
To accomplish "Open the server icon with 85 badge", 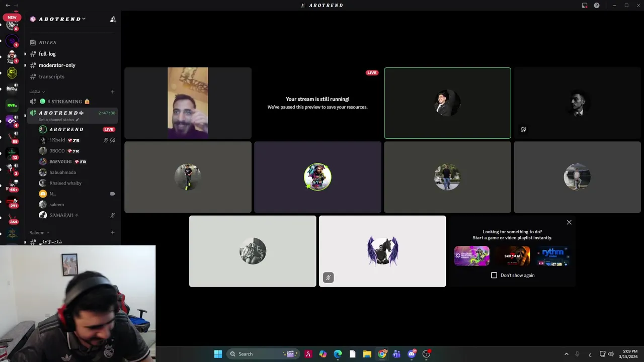I will click(x=12, y=137).
